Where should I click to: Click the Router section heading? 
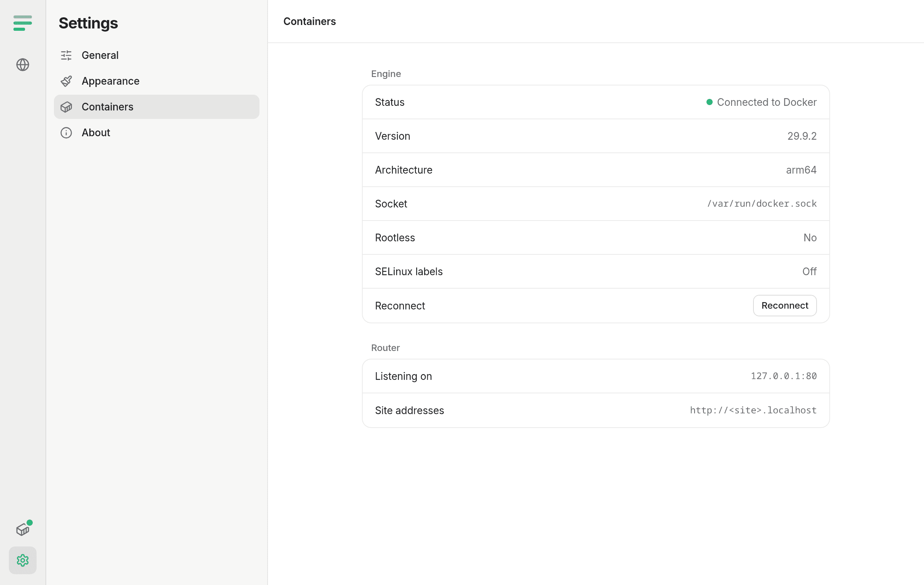click(385, 348)
